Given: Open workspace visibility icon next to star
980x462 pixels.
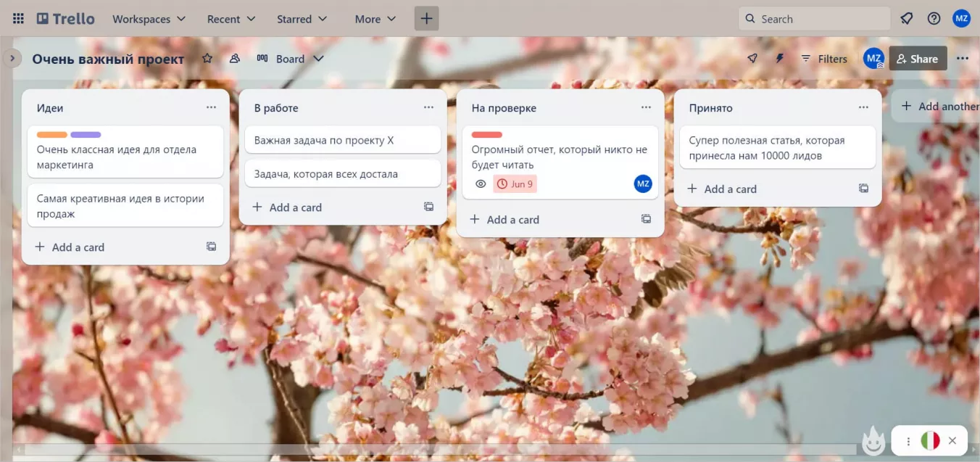Looking at the screenshot, I should 234,59.
